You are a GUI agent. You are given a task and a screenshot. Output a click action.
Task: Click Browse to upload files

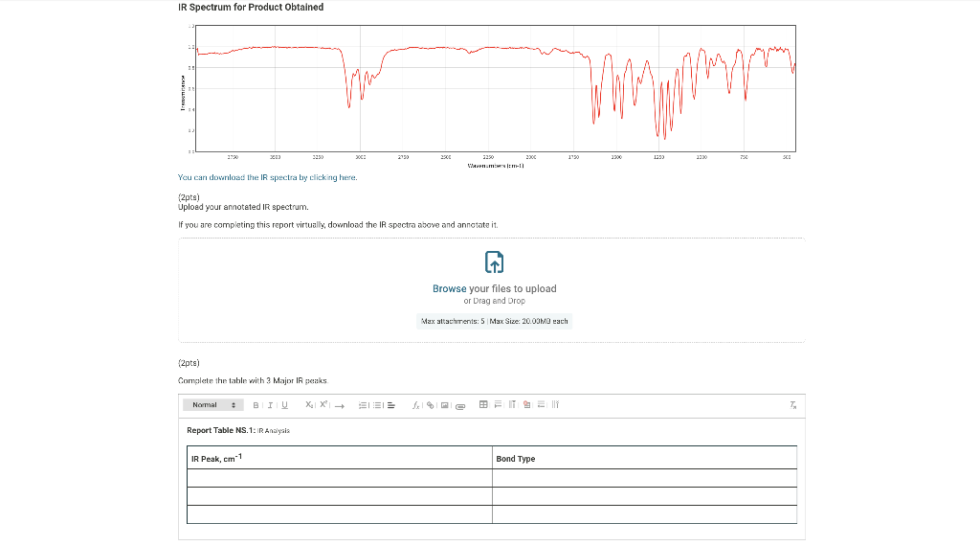pos(450,289)
